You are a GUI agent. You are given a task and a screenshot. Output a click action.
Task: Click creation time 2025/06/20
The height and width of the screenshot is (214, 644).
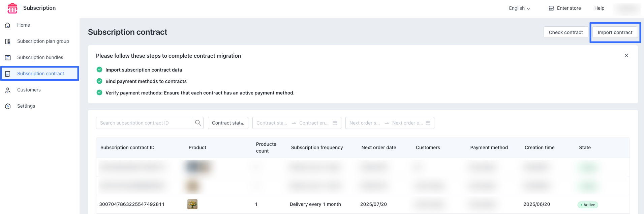click(x=536, y=204)
